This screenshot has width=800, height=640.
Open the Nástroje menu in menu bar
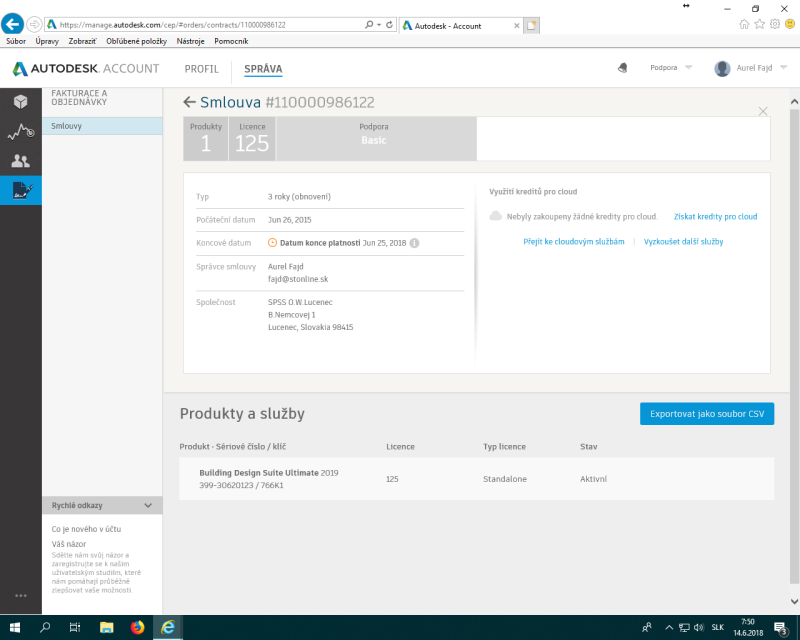pyautogui.click(x=190, y=41)
